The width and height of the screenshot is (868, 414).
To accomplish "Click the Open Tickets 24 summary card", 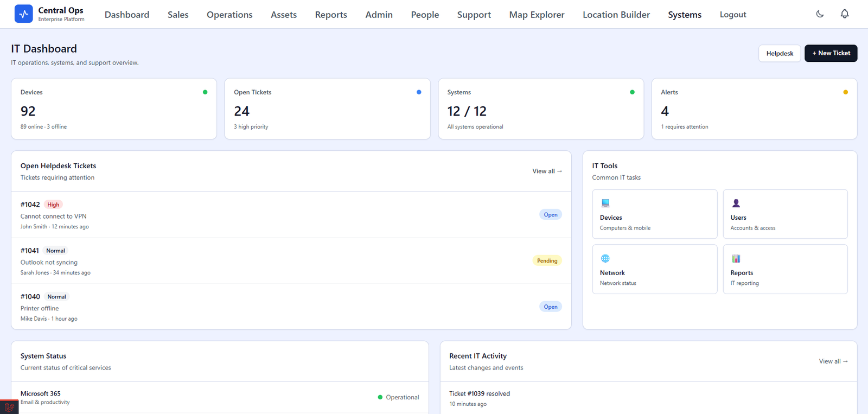I will tap(327, 109).
